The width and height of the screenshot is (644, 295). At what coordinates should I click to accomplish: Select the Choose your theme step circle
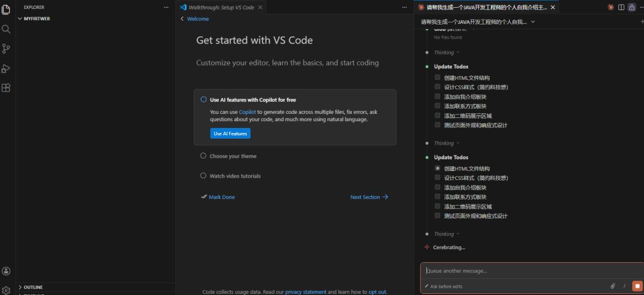[203, 156]
